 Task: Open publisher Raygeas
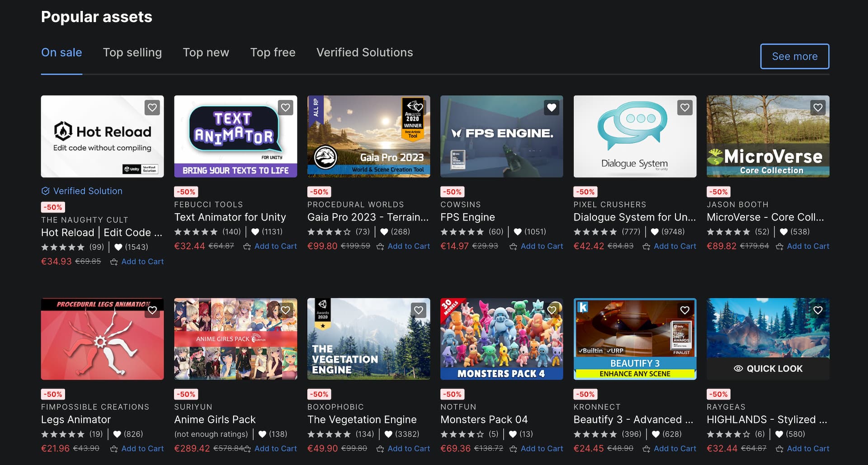726,407
